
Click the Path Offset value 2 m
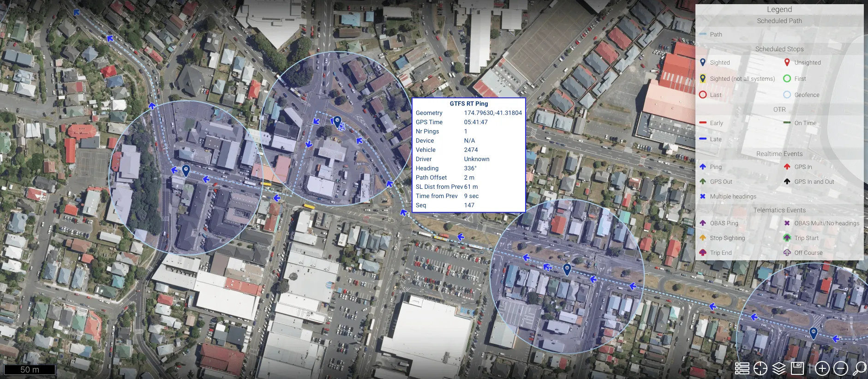click(469, 177)
